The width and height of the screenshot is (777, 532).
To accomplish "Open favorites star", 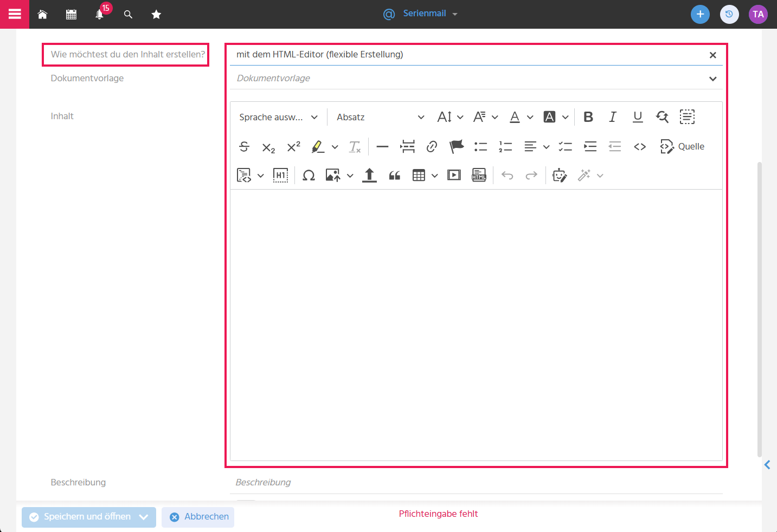I will click(156, 15).
